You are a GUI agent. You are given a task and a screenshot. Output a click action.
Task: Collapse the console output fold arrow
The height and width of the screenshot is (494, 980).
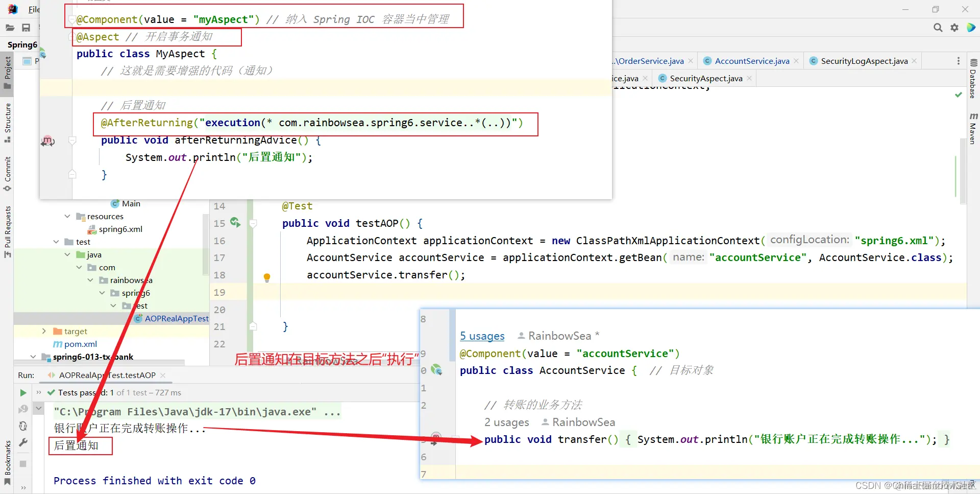coord(39,408)
